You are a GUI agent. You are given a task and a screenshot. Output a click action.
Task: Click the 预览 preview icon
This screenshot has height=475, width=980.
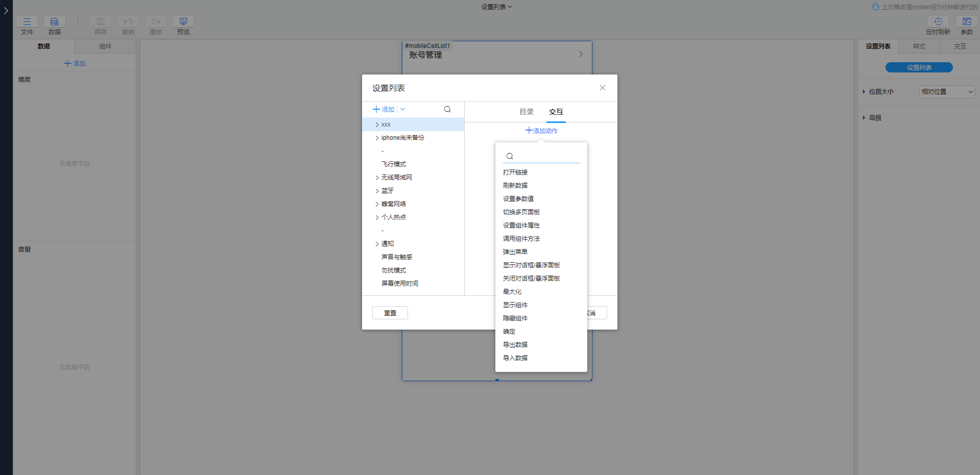183,22
